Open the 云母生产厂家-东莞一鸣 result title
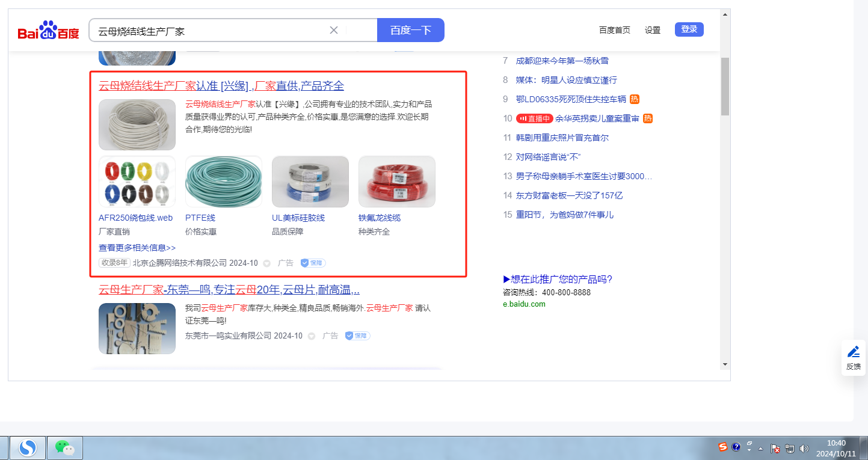868x460 pixels. (229, 290)
